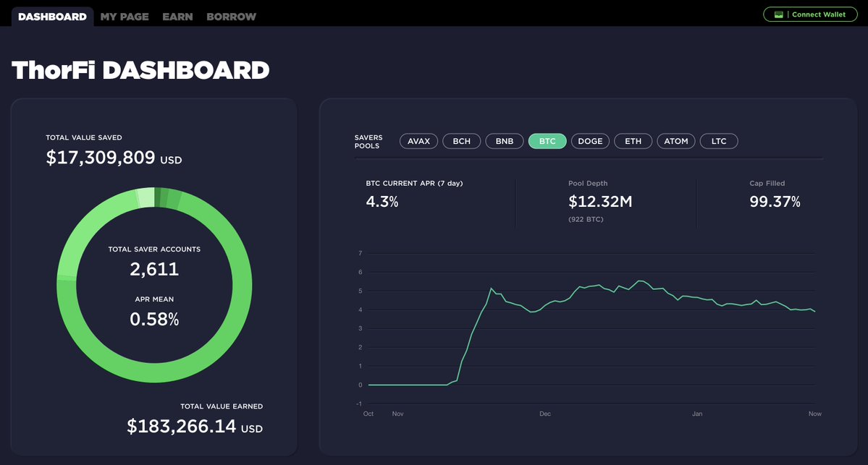Click the Oct label on chart axis
This screenshot has width=868, height=465.
368,414
